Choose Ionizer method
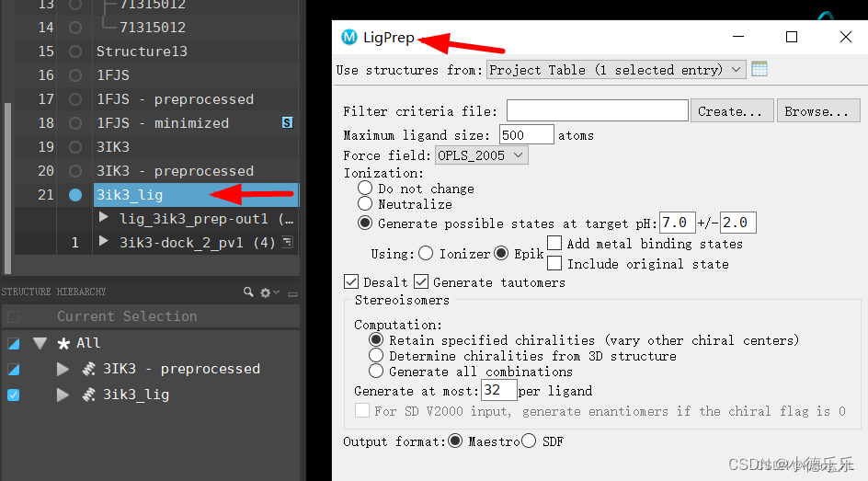 426,253
